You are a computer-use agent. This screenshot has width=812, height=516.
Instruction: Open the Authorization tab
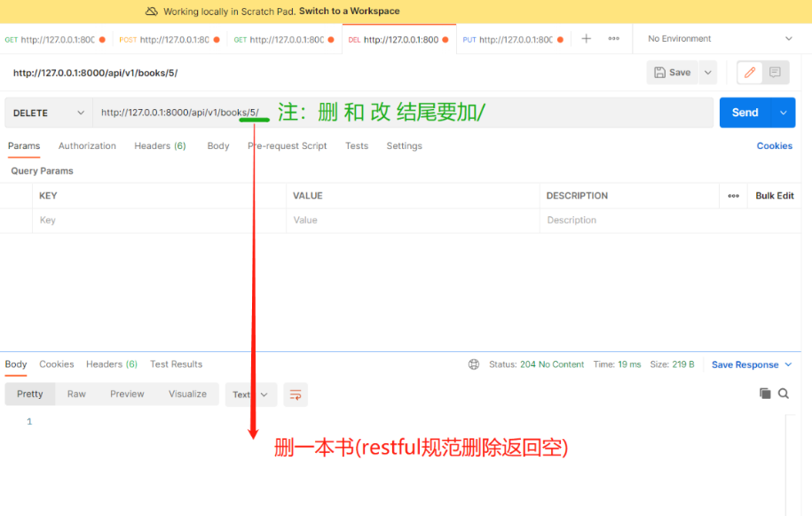pyautogui.click(x=87, y=146)
